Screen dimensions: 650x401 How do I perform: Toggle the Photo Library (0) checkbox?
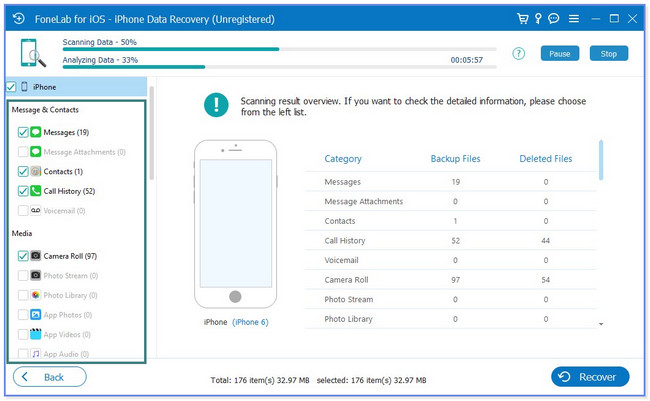click(23, 295)
